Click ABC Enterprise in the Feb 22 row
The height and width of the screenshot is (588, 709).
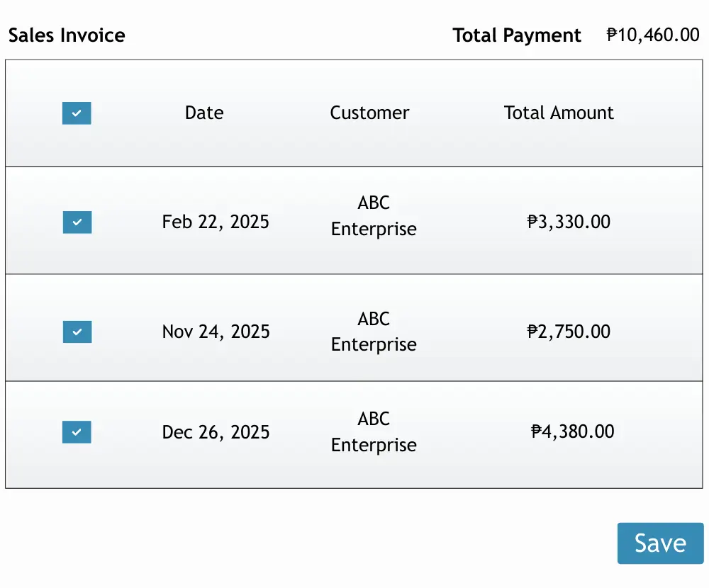(x=374, y=216)
